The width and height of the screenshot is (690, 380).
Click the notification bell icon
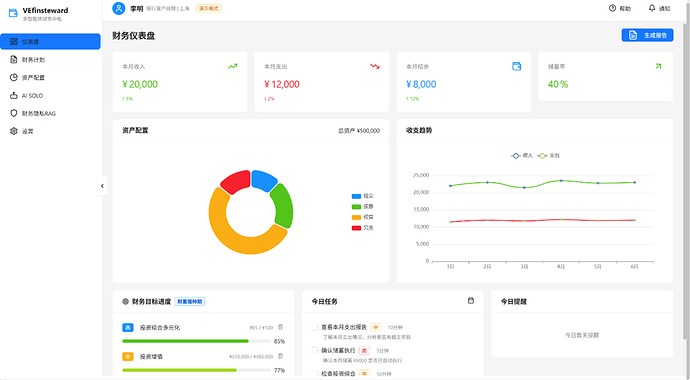[652, 8]
